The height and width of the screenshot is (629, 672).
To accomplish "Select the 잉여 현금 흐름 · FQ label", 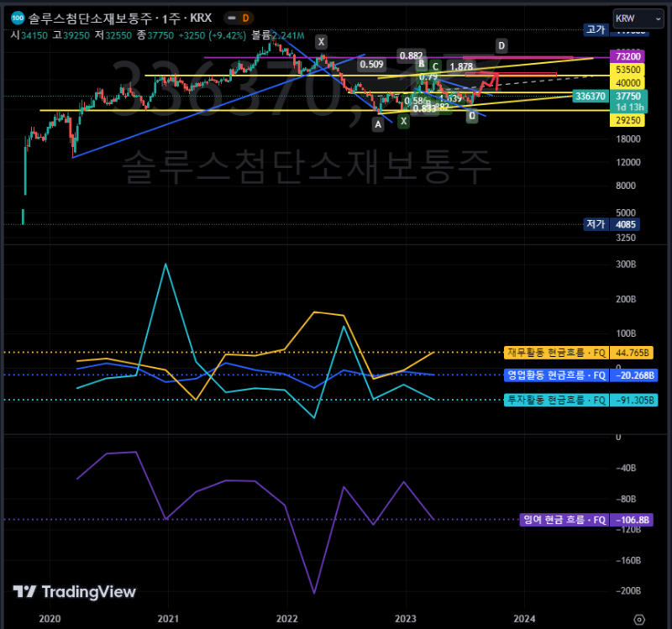I will point(564,520).
